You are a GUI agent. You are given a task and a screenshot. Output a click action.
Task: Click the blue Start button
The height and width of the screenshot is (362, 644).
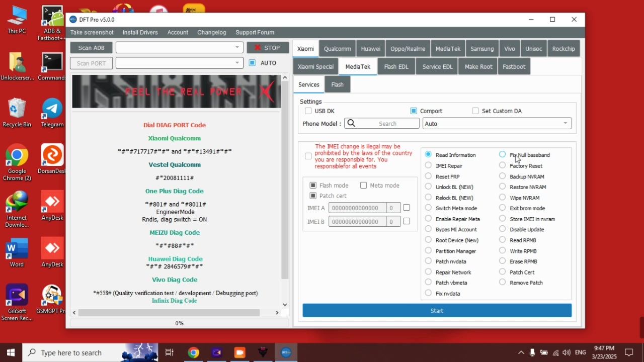point(437,311)
